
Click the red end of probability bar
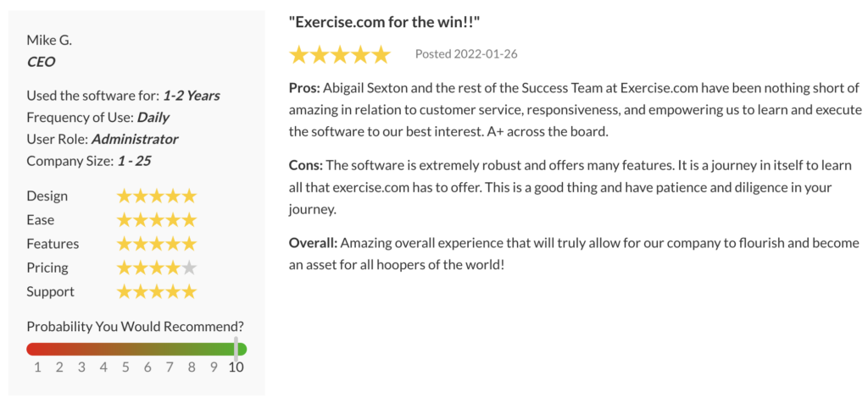pyautogui.click(x=34, y=349)
